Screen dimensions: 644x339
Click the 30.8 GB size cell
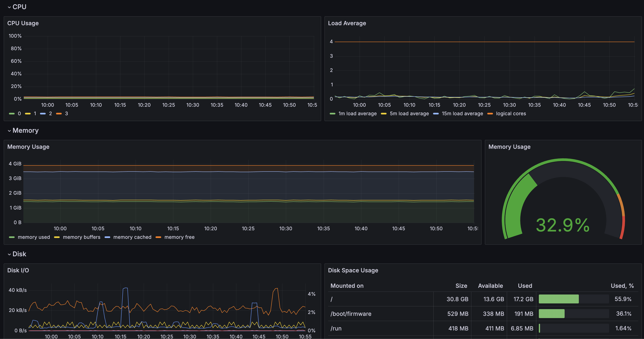click(452, 299)
